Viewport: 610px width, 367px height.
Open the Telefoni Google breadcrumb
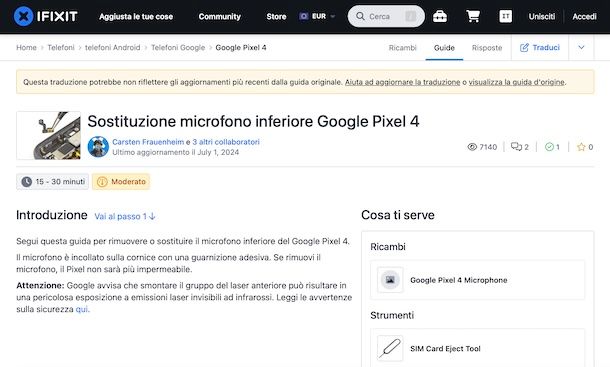[178, 47]
